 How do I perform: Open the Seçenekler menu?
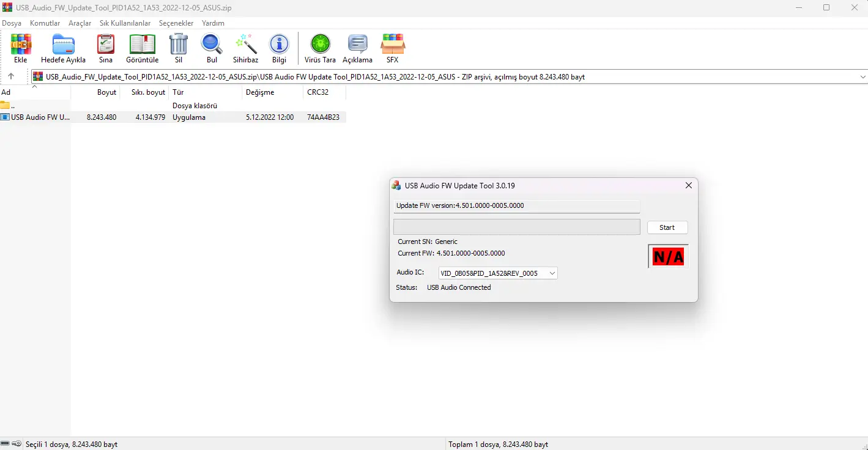point(176,23)
